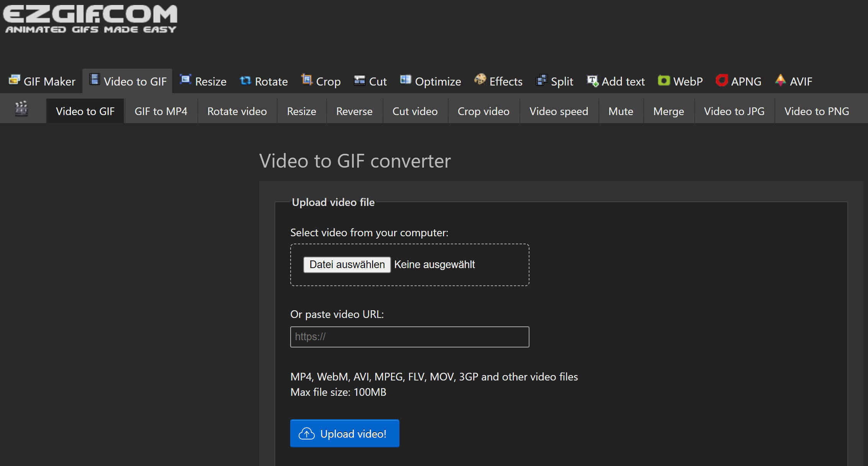Viewport: 868px width, 466px height.
Task: Click the Video to GIF film icon
Action: [x=94, y=80]
